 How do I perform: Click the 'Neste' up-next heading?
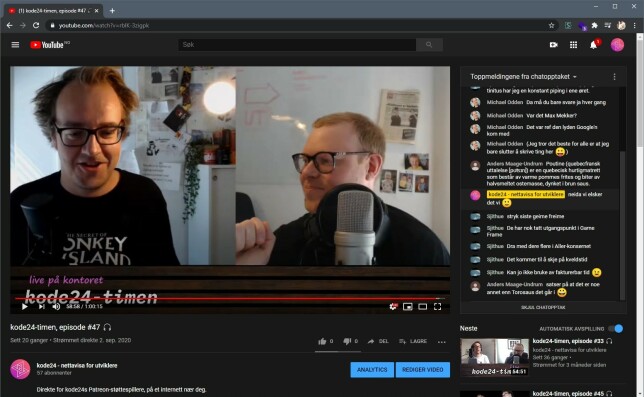click(x=468, y=328)
